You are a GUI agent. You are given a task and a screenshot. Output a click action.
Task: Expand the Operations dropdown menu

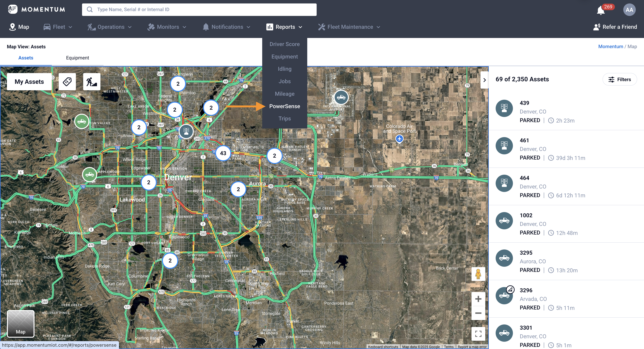coord(109,27)
